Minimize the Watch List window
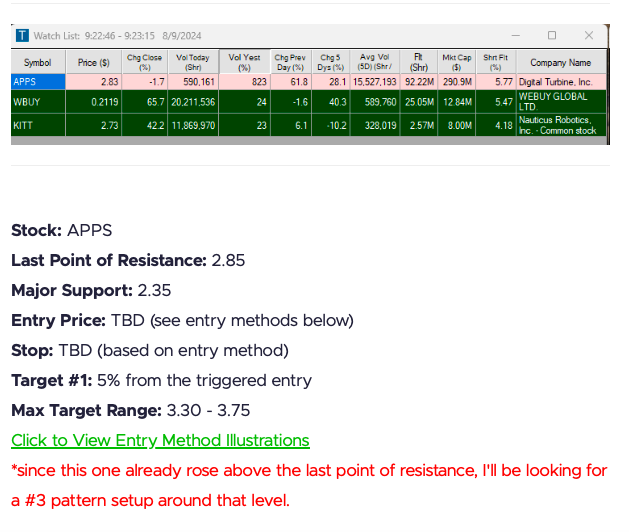This screenshot has height=532, width=629. pyautogui.click(x=516, y=36)
